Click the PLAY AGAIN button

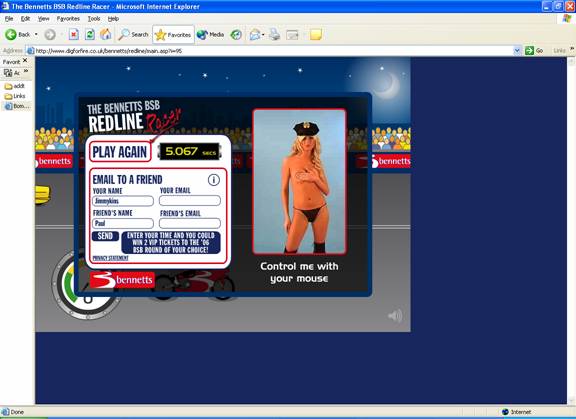120,152
